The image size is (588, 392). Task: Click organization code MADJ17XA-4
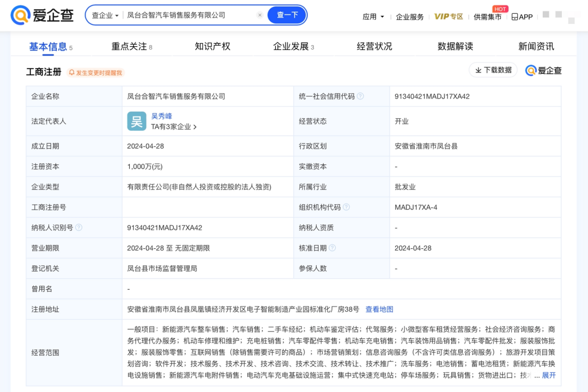click(416, 207)
